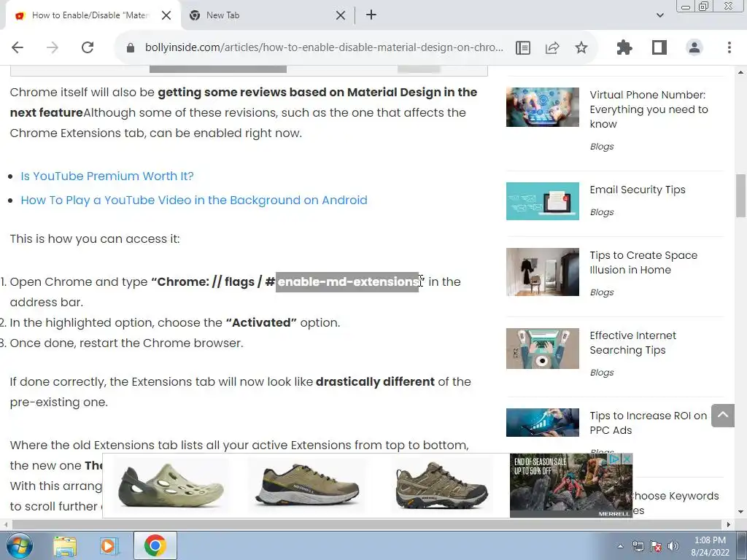Open Windows Media Player taskbar icon
This screenshot has width=747, height=560.
pyautogui.click(x=109, y=546)
